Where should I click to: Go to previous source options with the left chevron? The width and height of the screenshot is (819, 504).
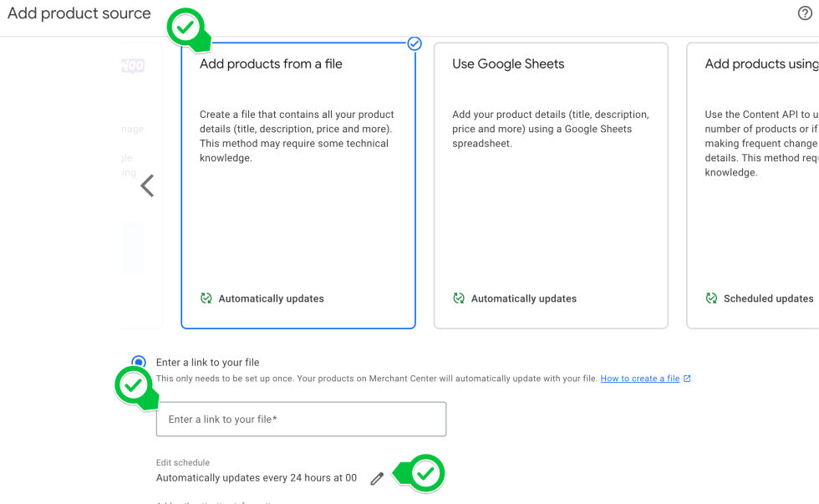[147, 186]
